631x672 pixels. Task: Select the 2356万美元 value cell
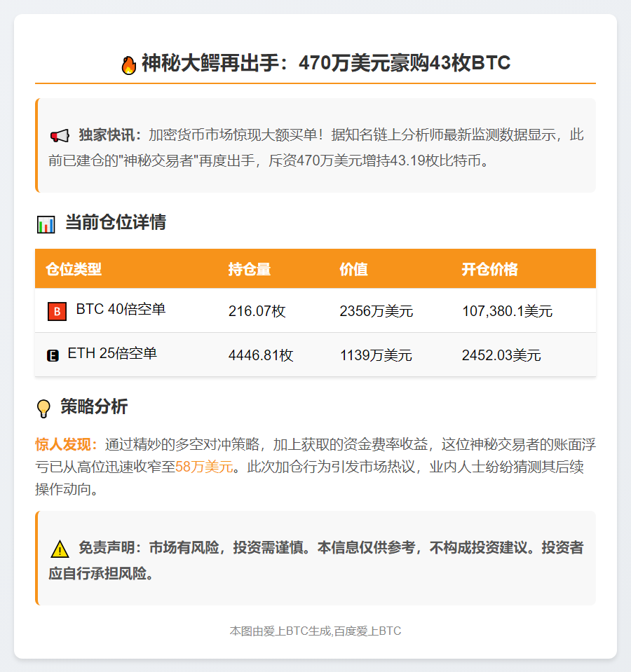coord(376,311)
